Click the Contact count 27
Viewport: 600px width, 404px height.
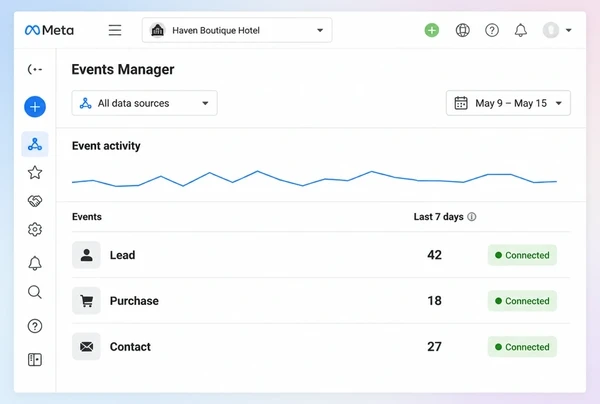pos(434,347)
